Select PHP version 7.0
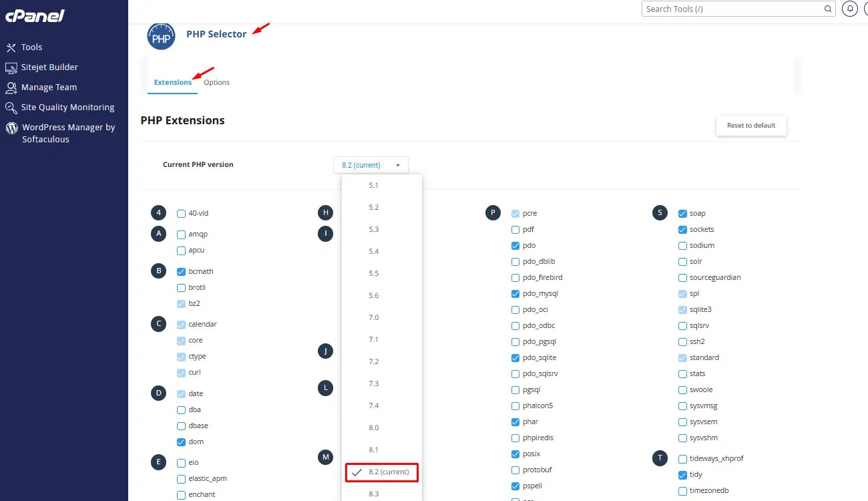The width and height of the screenshot is (868, 501). (373, 317)
